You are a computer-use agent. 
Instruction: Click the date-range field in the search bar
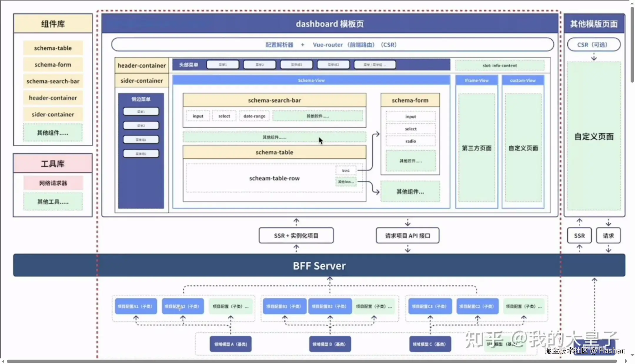coord(254,116)
